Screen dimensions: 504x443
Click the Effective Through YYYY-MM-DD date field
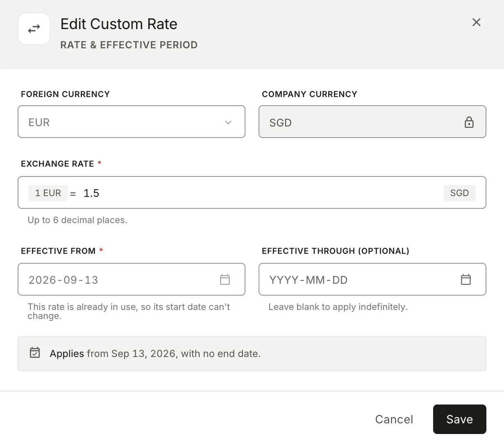point(372,279)
